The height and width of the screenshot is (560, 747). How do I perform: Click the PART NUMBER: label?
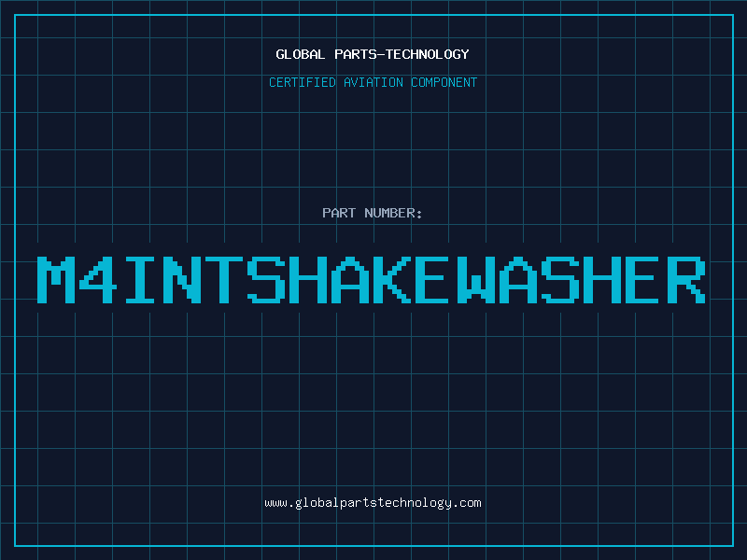[373, 213]
